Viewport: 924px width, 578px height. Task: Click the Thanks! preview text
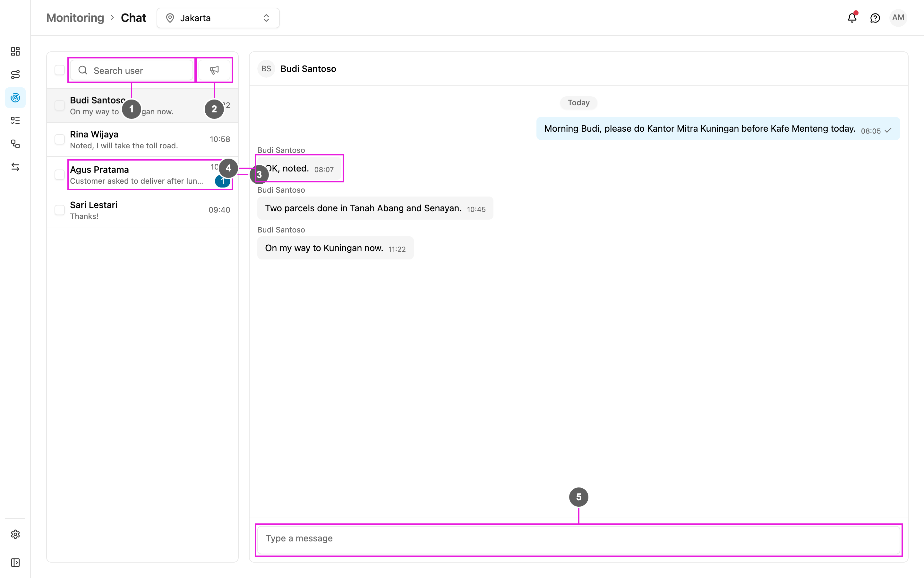coord(84,216)
